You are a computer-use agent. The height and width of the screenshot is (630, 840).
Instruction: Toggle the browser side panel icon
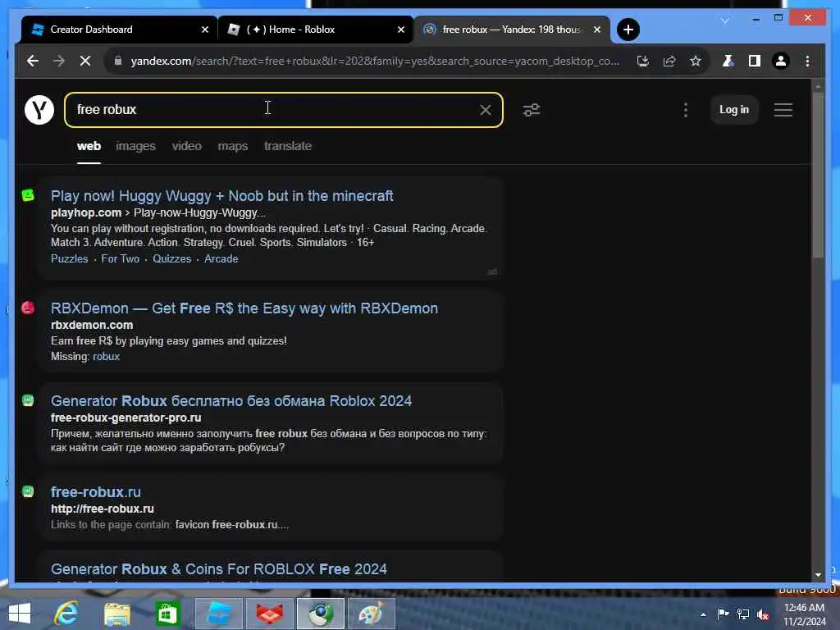(755, 61)
